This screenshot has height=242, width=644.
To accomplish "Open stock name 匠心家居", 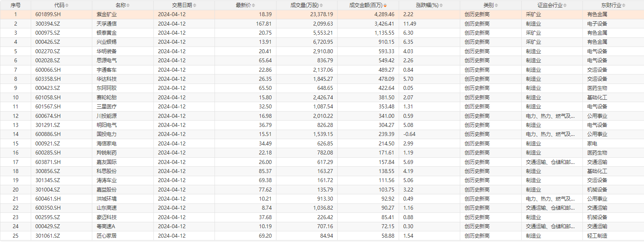I will pyautogui.click(x=106, y=236).
